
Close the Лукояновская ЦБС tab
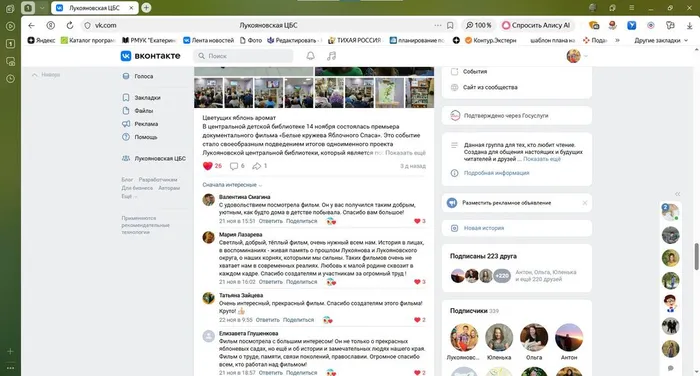pyautogui.click(x=131, y=8)
